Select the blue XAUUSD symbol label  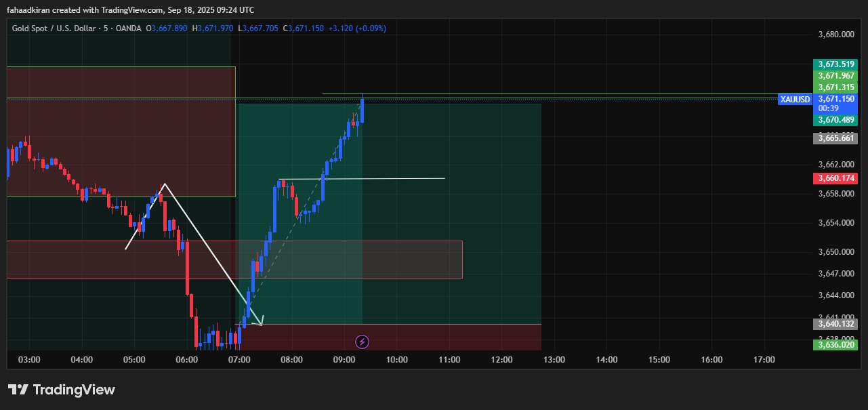click(x=795, y=100)
